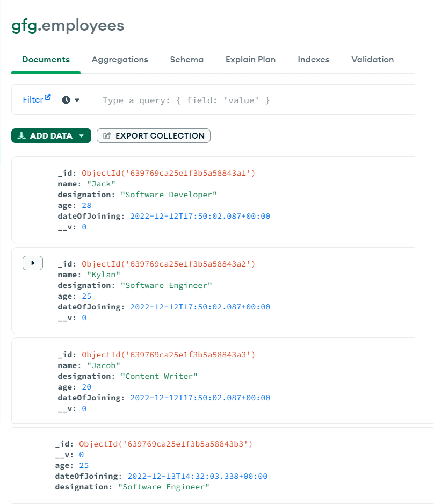Open the caret next to the clock icon
This screenshot has width=434, height=504.
(77, 100)
